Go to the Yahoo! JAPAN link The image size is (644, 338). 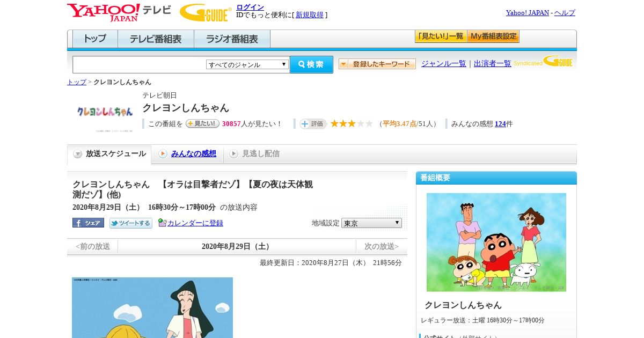click(528, 12)
